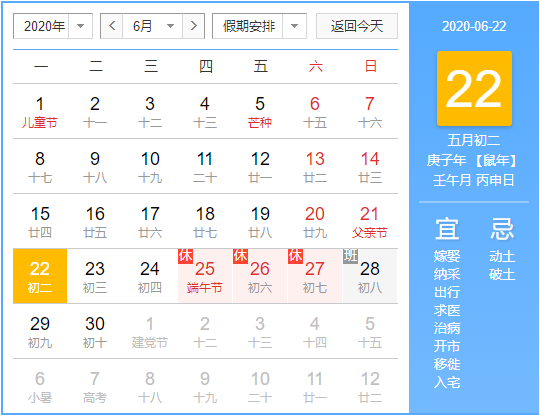Select June 21 父亲节
Screen dimensions: 540x415
coord(370,221)
